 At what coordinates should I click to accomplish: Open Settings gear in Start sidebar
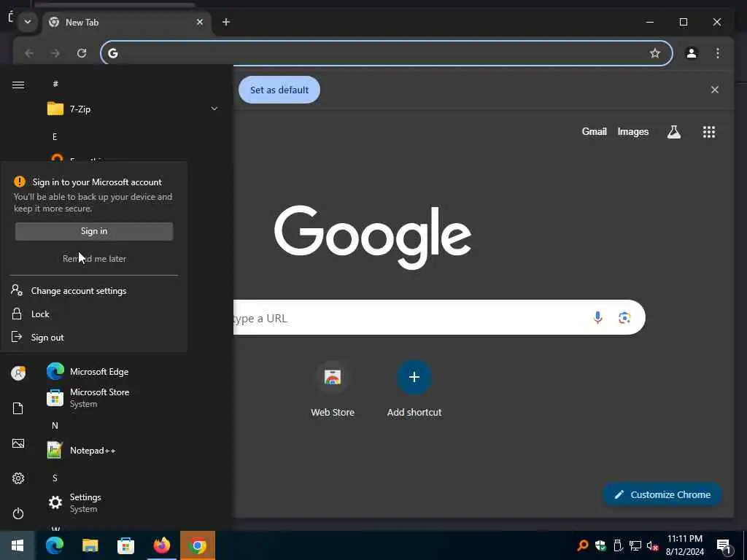(x=18, y=478)
